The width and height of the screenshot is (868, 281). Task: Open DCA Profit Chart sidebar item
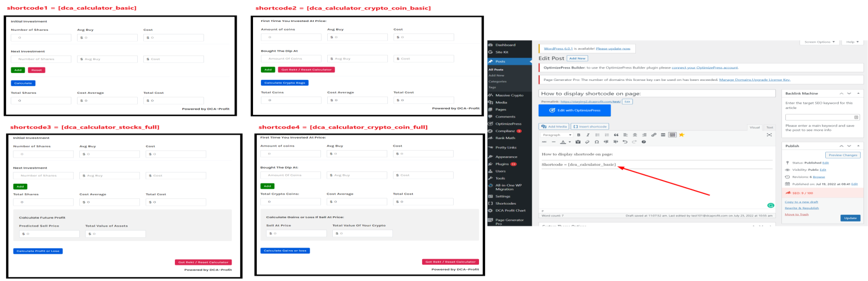click(x=510, y=210)
